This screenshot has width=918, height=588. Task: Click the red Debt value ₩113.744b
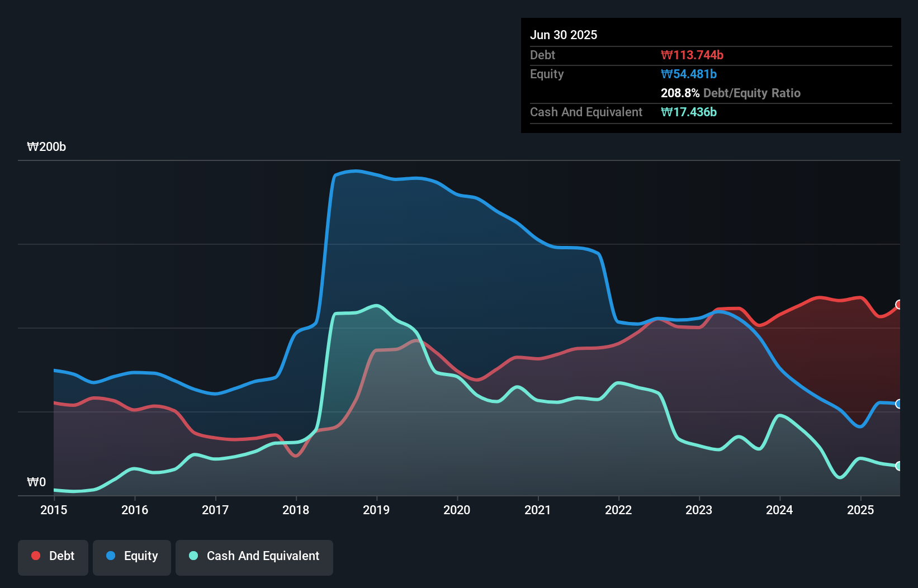[x=692, y=55]
